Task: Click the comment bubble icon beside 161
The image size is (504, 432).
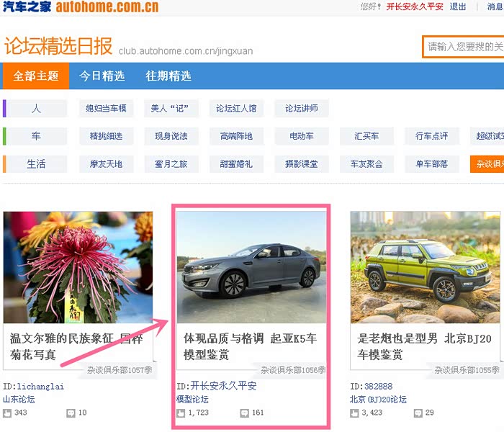Action: (x=245, y=413)
